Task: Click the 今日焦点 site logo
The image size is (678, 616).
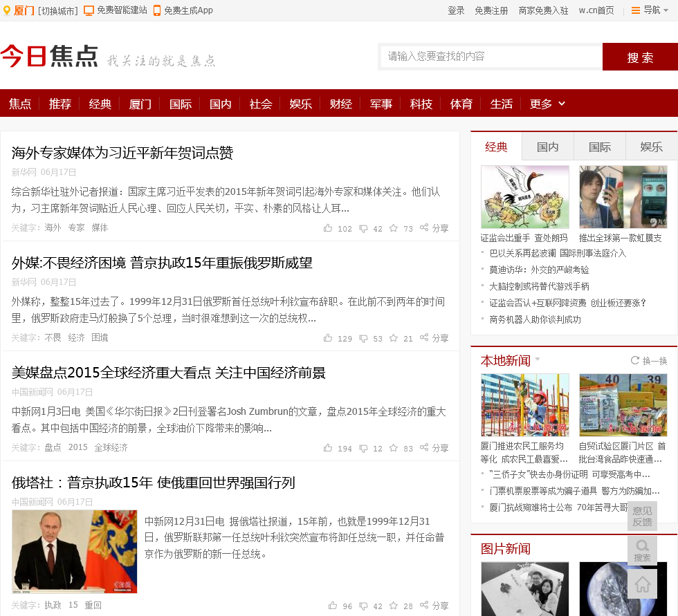Action: pos(49,56)
